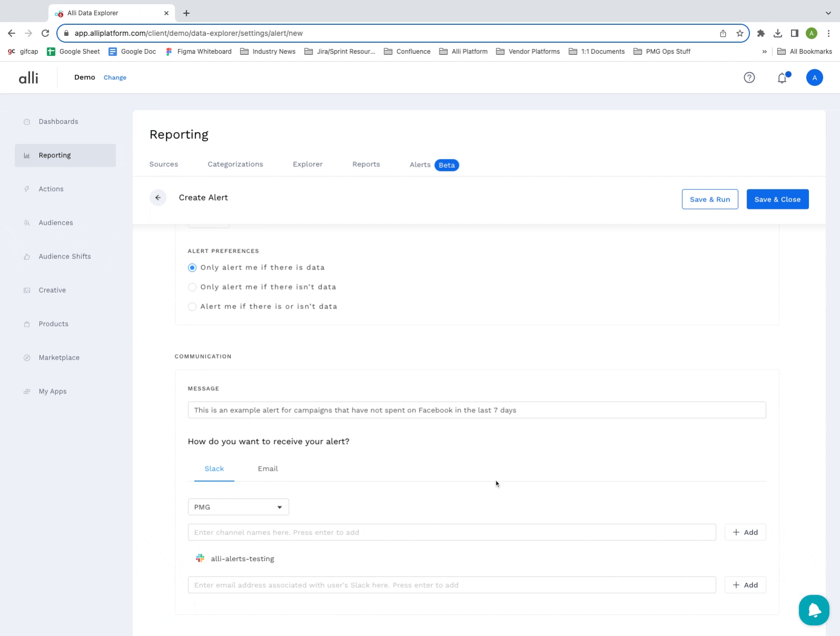Image resolution: width=840 pixels, height=636 pixels.
Task: Open the chat support widget
Action: (x=814, y=610)
